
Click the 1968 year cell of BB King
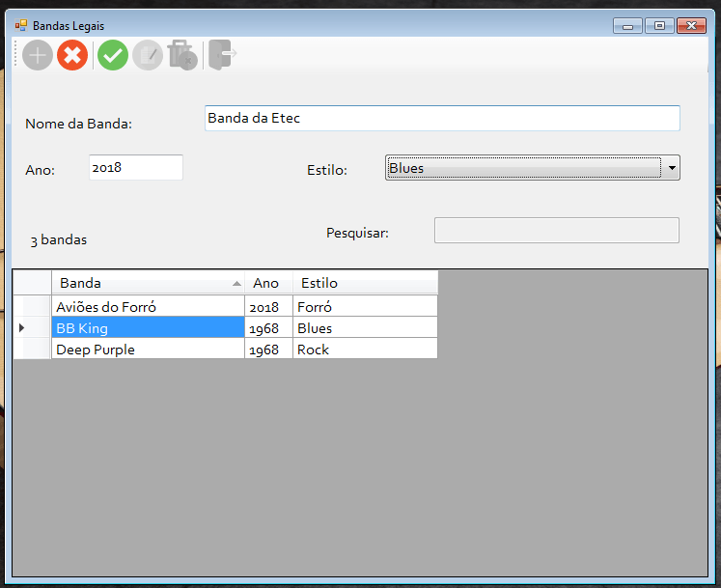tap(268, 328)
